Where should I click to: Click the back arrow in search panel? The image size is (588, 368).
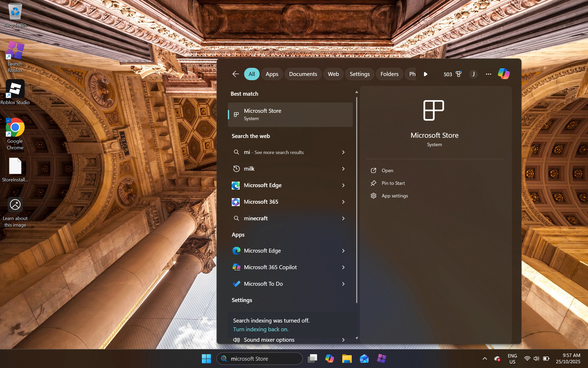tap(235, 74)
